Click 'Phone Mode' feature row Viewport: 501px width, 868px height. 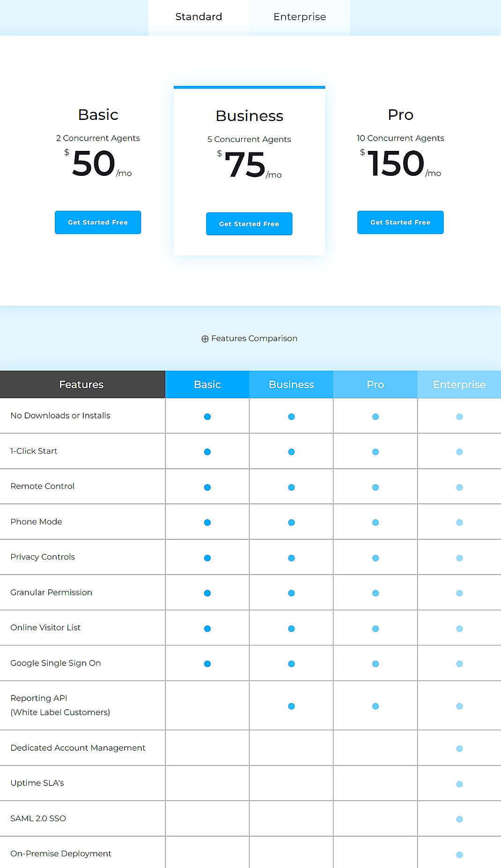(250, 522)
